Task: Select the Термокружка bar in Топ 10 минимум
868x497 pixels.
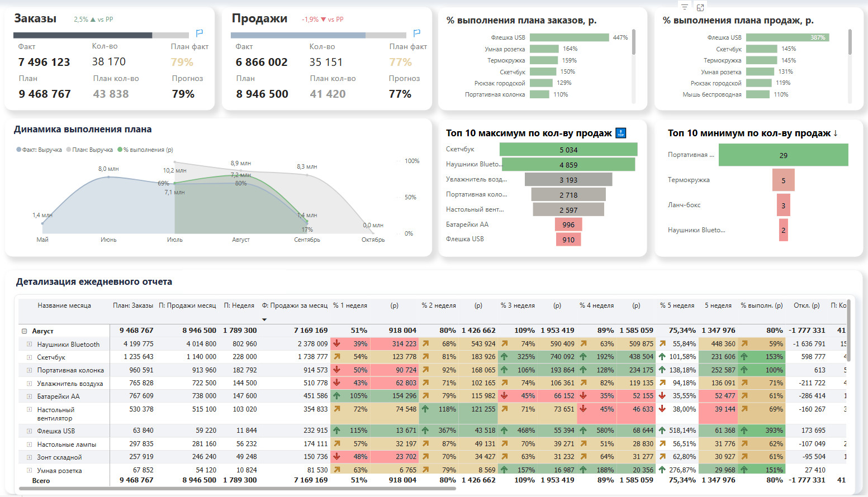Action: pos(783,180)
